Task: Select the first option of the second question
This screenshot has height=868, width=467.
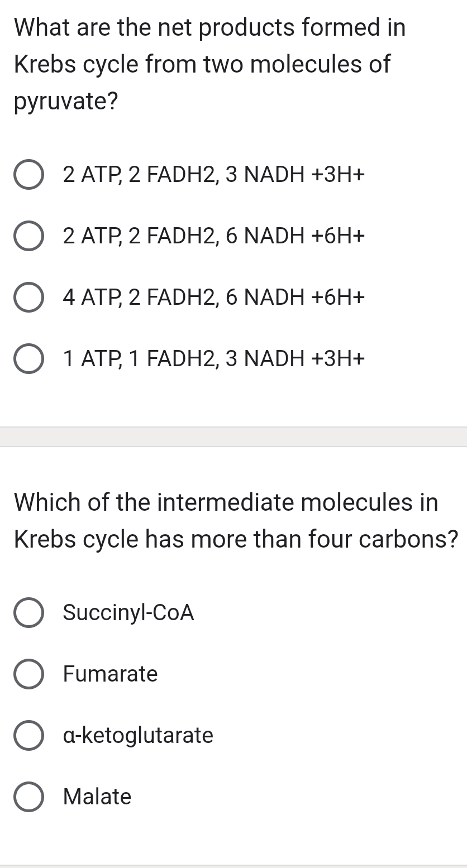Action: [x=28, y=613]
